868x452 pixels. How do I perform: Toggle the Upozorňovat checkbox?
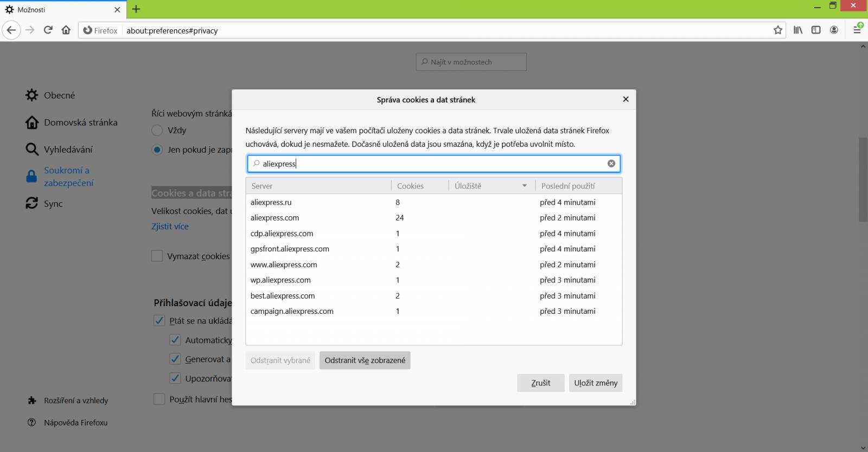click(175, 378)
